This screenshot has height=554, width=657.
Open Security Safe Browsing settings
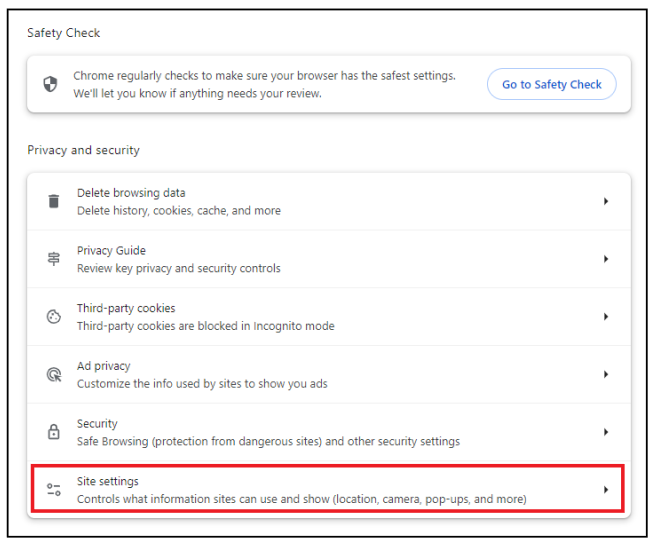[x=329, y=432]
